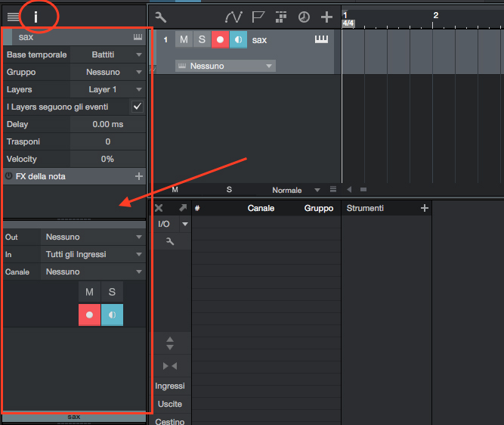This screenshot has height=425, width=504.
Task: Click the hamburger track list icon
Action: pos(14,17)
